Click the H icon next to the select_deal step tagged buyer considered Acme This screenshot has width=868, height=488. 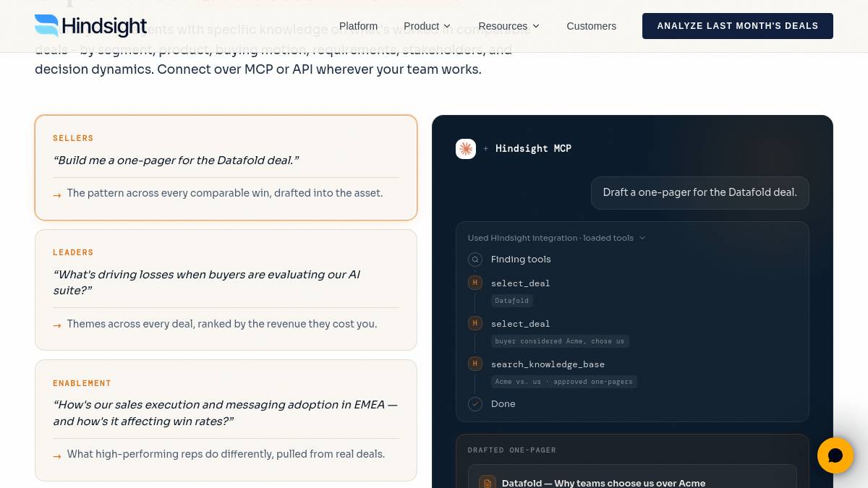(475, 323)
